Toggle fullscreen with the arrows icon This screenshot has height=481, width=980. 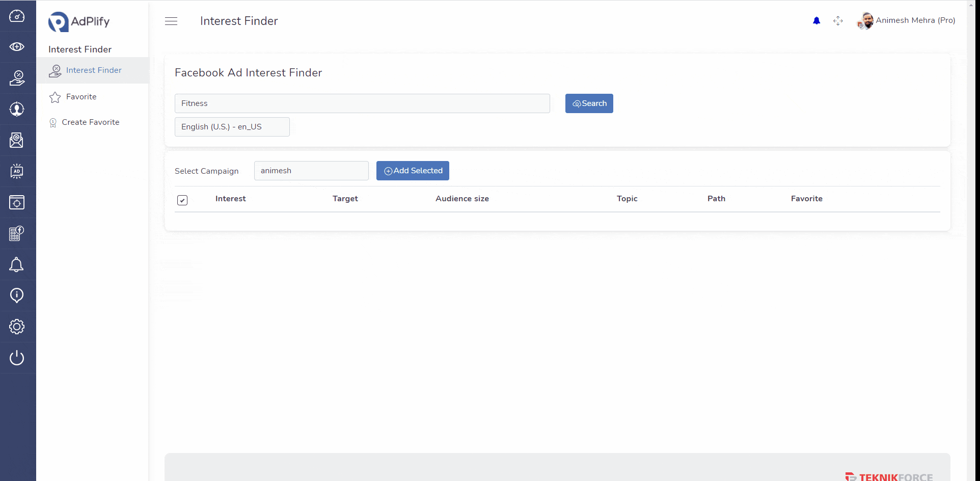pyautogui.click(x=838, y=21)
